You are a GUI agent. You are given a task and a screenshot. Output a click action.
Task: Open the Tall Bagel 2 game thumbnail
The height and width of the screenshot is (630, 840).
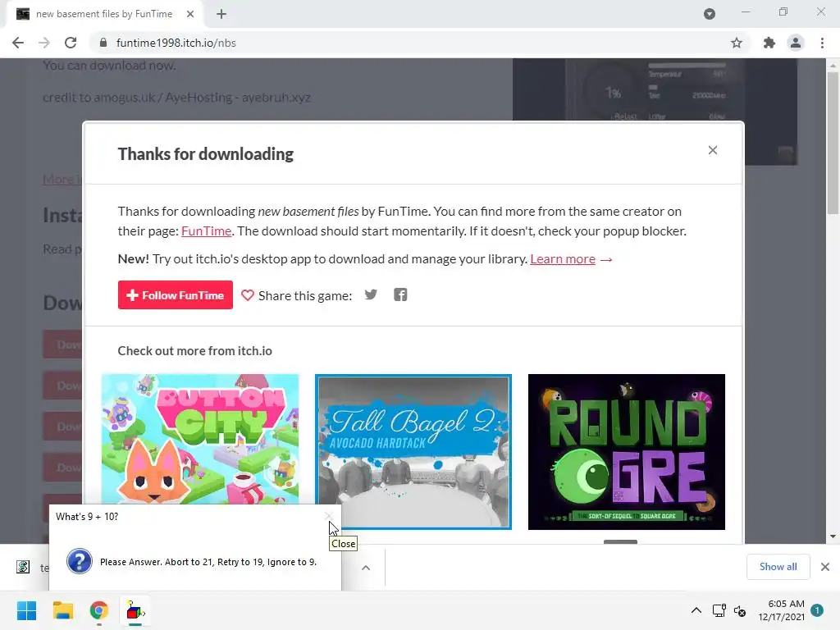[413, 452]
